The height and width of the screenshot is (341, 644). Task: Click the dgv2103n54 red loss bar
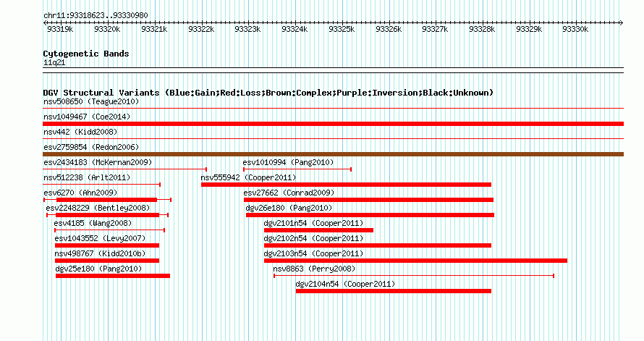pyautogui.click(x=415, y=261)
